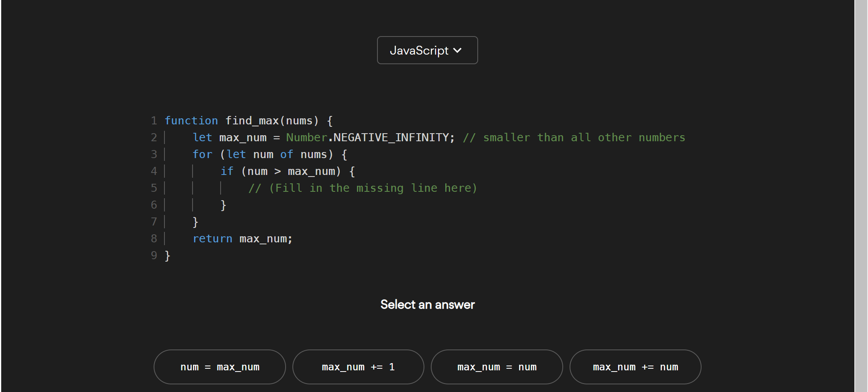The width and height of the screenshot is (868, 392).
Task: Click the return max_num statement
Action: click(x=243, y=238)
